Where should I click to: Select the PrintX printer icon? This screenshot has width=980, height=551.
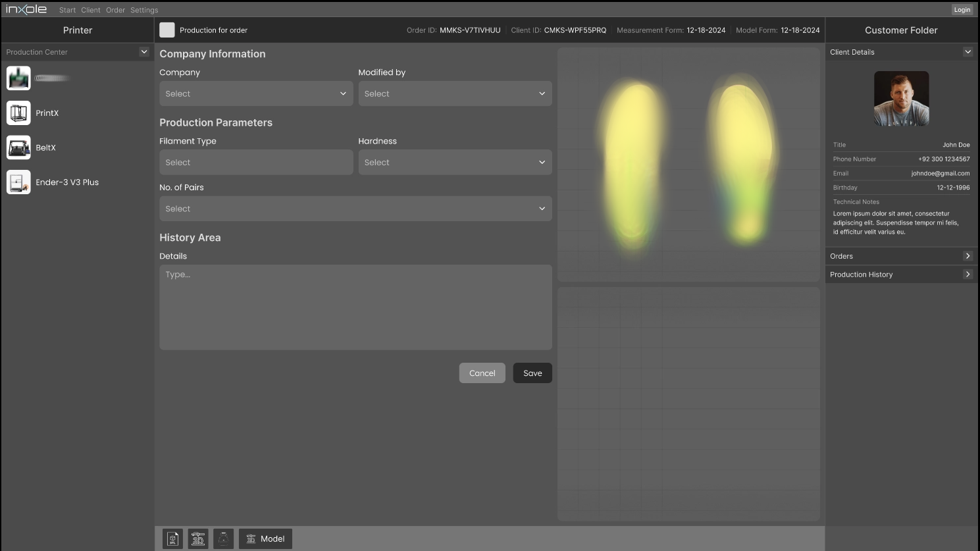(18, 113)
